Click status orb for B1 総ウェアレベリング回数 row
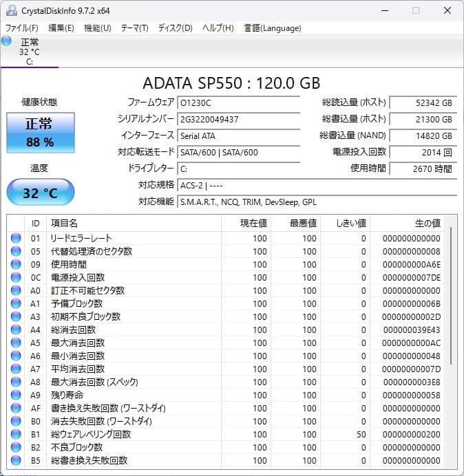This screenshot has width=464, height=476. [16, 434]
